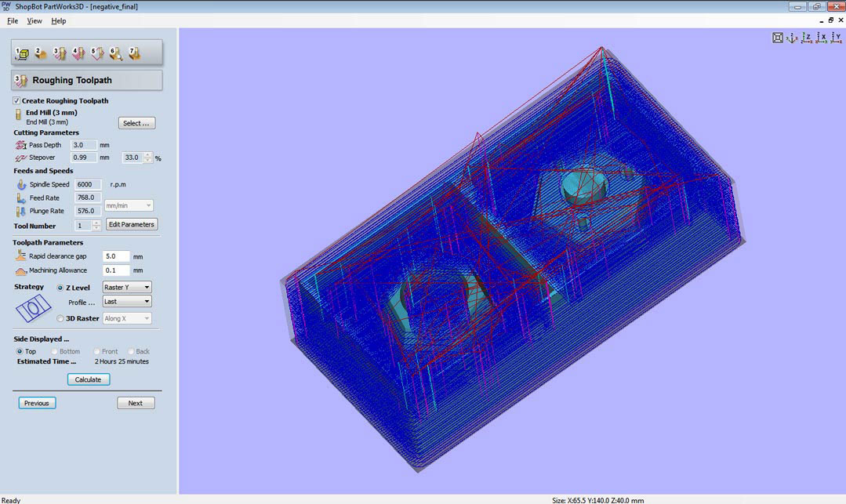Click the Plunge Rate icon
The image size is (846, 504).
(21, 211)
